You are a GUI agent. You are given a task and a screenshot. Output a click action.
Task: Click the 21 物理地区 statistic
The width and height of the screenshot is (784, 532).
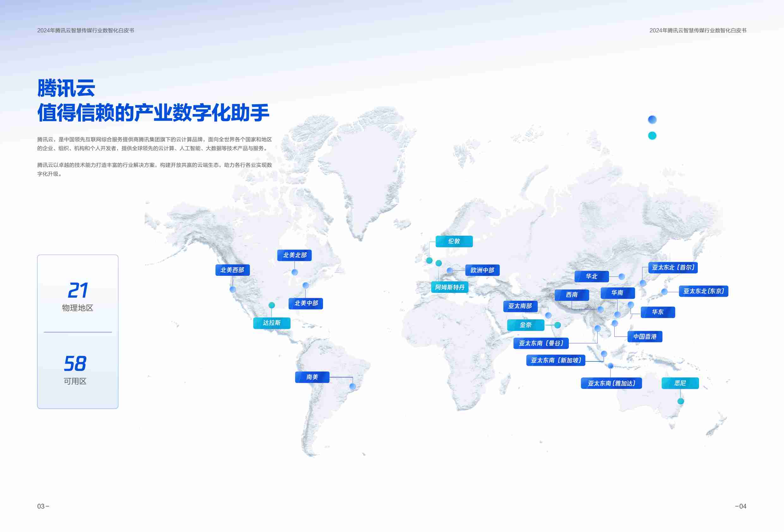click(x=78, y=296)
